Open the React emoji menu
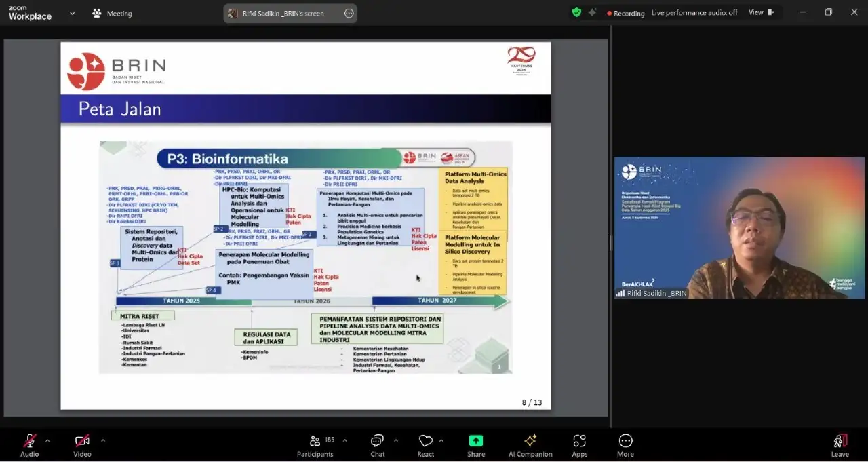Viewport: 868px width, 462px height. [x=425, y=444]
